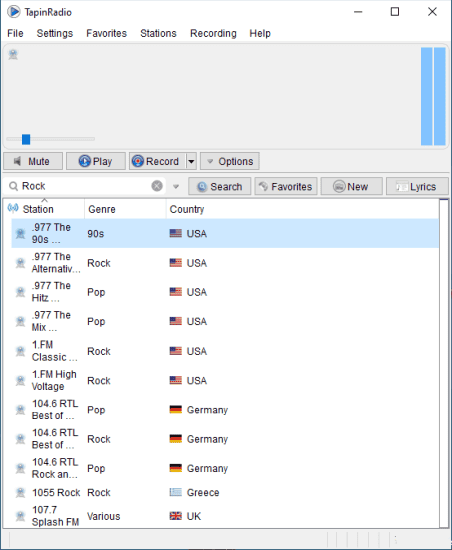Start recording with the Record button
The width and height of the screenshot is (452, 550).
click(x=158, y=161)
